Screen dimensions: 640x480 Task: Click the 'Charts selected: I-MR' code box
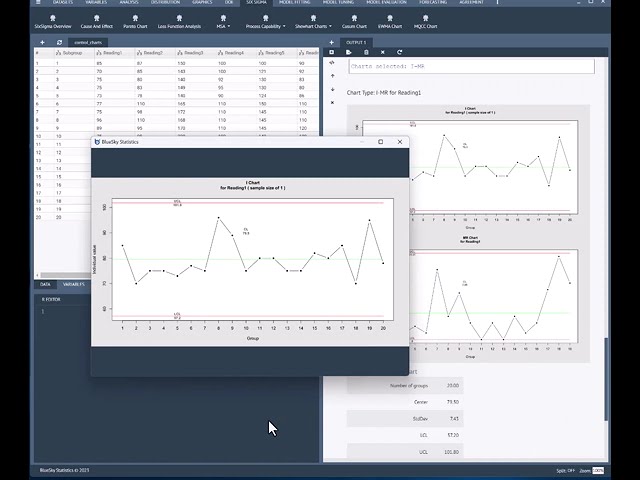pyautogui.click(x=471, y=66)
